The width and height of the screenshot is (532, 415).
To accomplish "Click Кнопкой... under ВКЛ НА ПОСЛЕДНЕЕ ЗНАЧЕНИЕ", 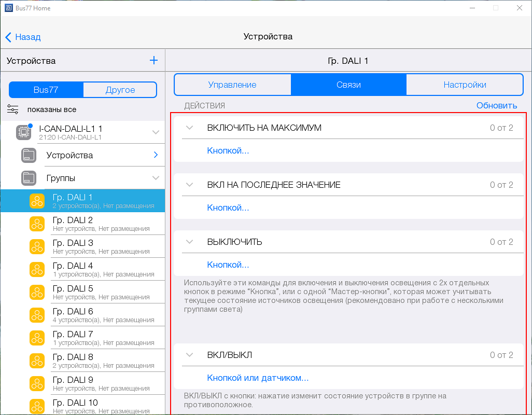I will point(228,208).
